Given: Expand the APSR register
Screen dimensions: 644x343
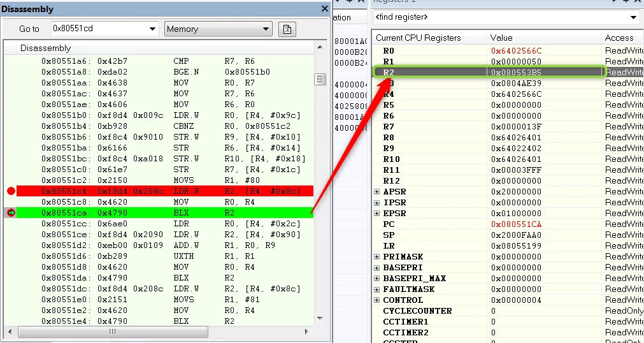Looking at the screenshot, I should click(376, 192).
